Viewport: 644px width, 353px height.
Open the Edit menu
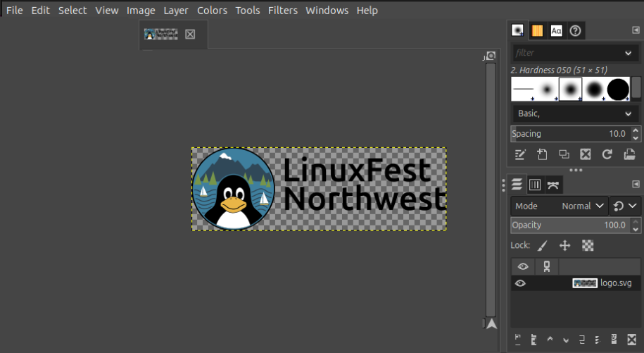coord(41,11)
